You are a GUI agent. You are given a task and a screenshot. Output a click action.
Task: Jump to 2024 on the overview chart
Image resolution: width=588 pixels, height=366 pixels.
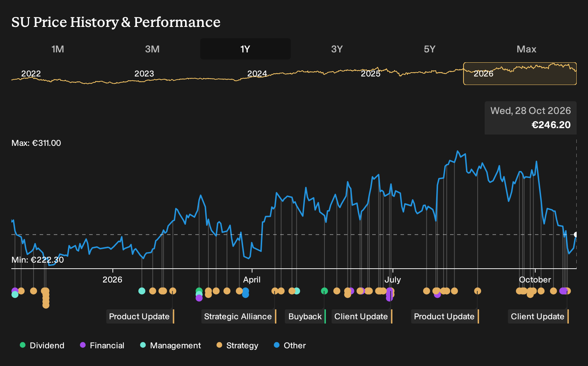[257, 74]
